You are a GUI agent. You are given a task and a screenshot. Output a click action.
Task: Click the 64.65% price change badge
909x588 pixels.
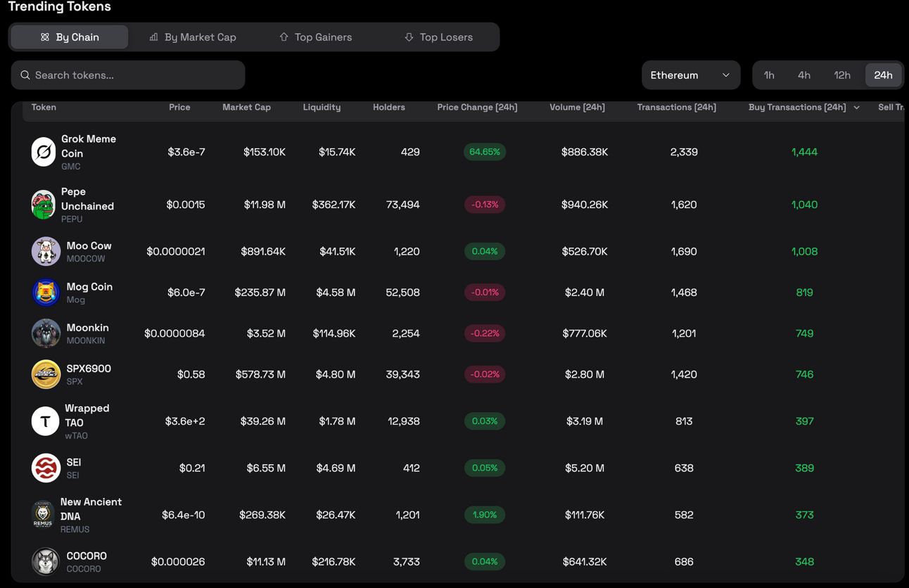pos(485,152)
